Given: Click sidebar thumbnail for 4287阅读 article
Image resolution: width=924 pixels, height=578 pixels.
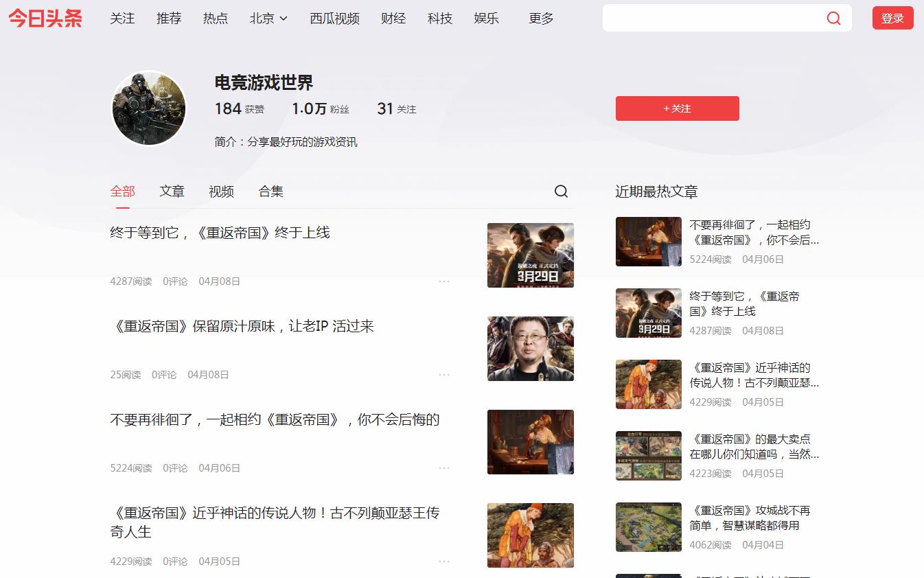Looking at the screenshot, I should click(x=649, y=313).
